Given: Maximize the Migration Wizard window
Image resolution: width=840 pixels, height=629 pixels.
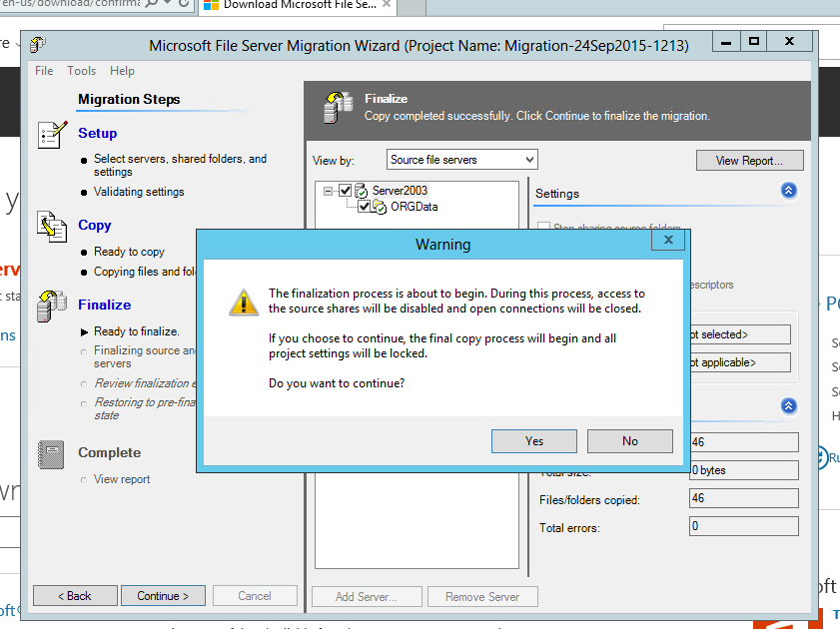Looking at the screenshot, I should point(754,42).
